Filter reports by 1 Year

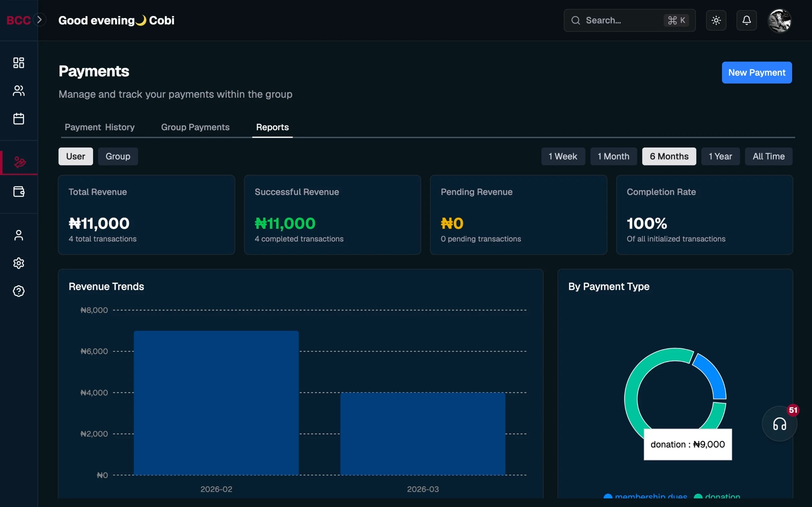pos(720,156)
